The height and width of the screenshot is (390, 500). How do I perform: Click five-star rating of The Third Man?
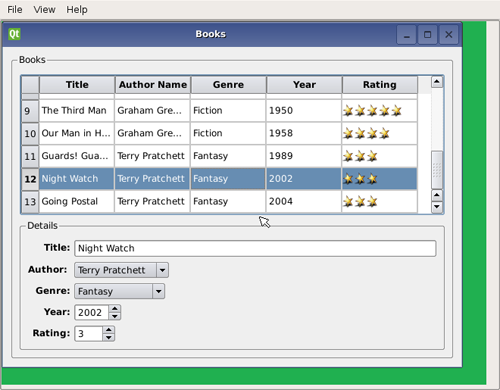[379, 111]
